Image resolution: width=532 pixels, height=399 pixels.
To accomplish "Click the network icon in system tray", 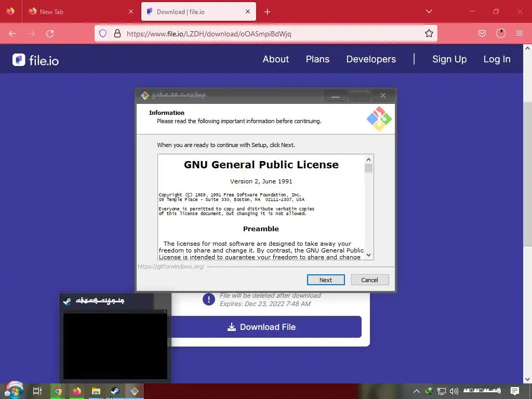I will [x=442, y=391].
